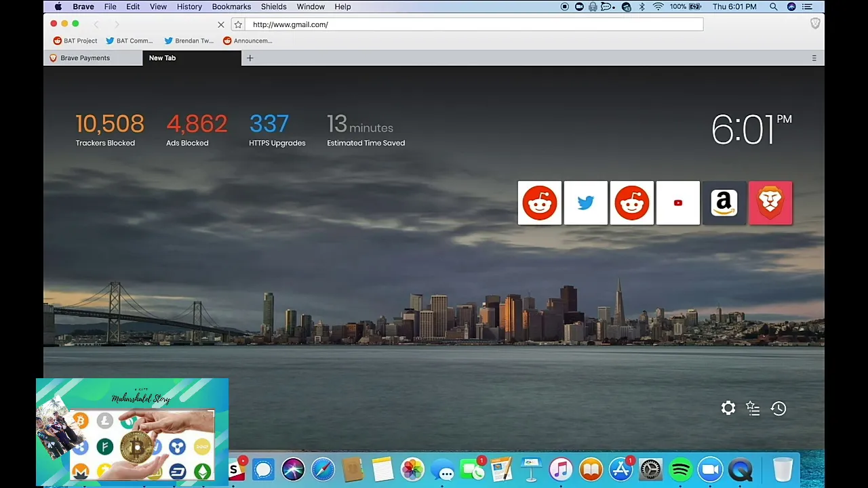
Task: Open the Shields menu
Action: 274,7
